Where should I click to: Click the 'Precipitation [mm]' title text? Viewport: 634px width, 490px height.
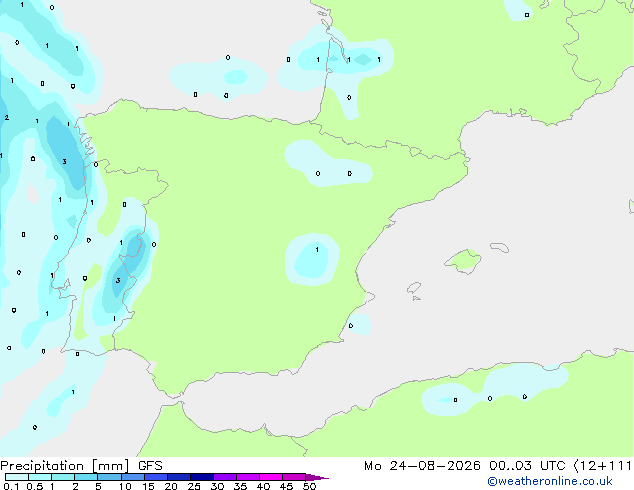point(65,466)
